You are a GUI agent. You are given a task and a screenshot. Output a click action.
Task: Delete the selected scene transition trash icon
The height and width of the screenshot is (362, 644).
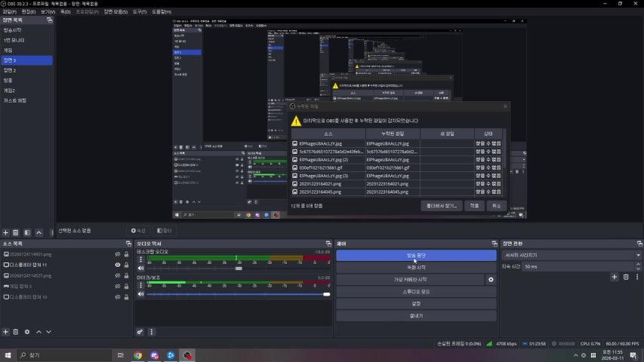click(x=626, y=277)
